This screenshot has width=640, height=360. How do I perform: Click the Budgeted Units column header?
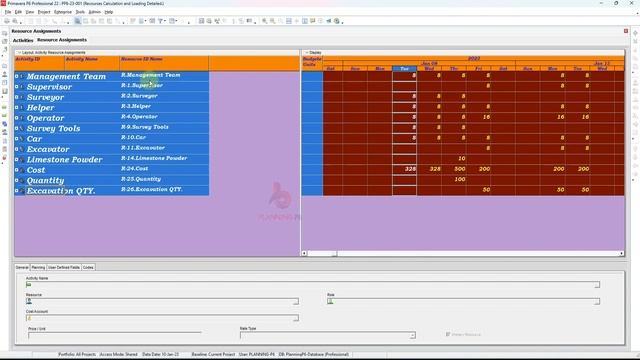pyautogui.click(x=312, y=63)
